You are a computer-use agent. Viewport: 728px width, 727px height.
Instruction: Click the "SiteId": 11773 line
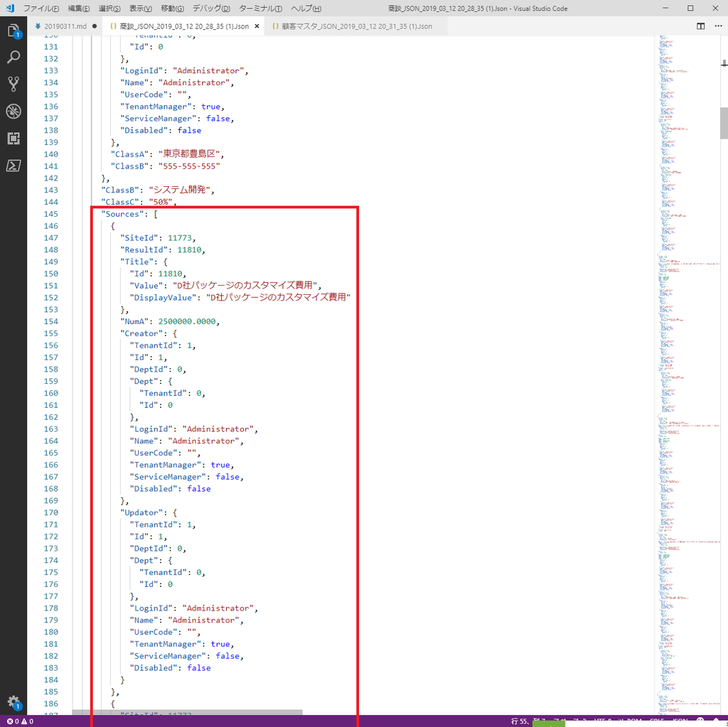click(x=158, y=237)
